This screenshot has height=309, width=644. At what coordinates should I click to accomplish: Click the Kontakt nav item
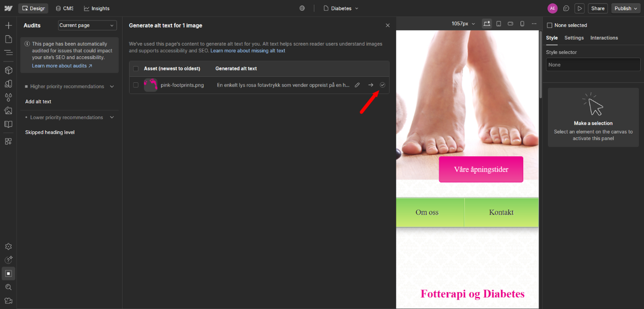point(501,213)
